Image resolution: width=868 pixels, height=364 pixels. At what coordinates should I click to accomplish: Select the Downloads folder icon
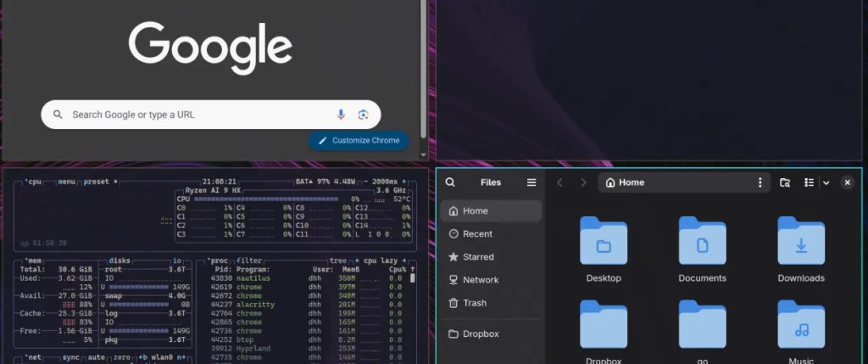pyautogui.click(x=801, y=240)
